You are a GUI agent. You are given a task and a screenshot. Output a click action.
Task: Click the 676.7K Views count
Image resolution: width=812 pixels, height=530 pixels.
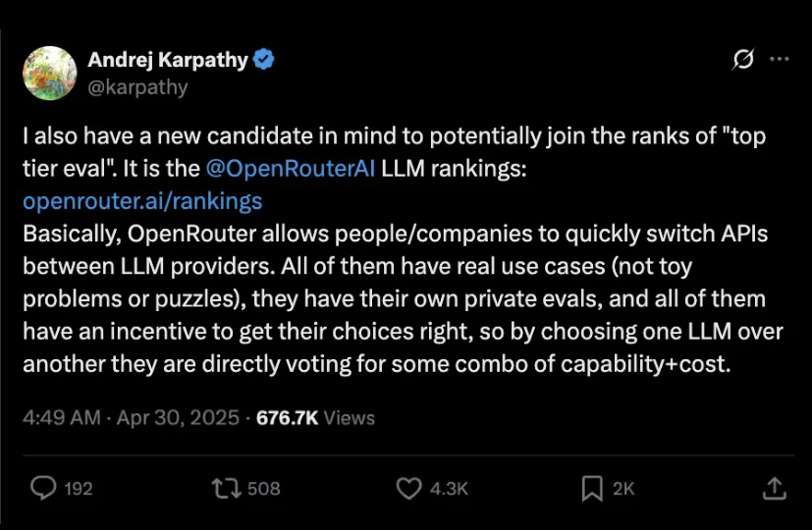coord(315,417)
